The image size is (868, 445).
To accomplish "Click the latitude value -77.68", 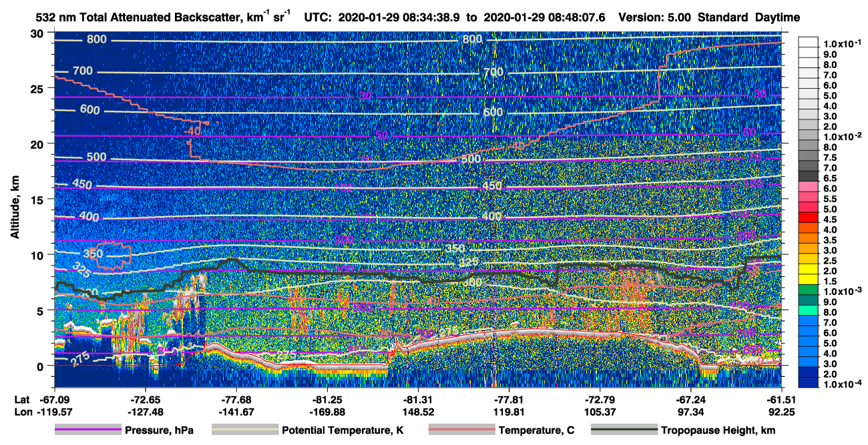I will (x=236, y=400).
